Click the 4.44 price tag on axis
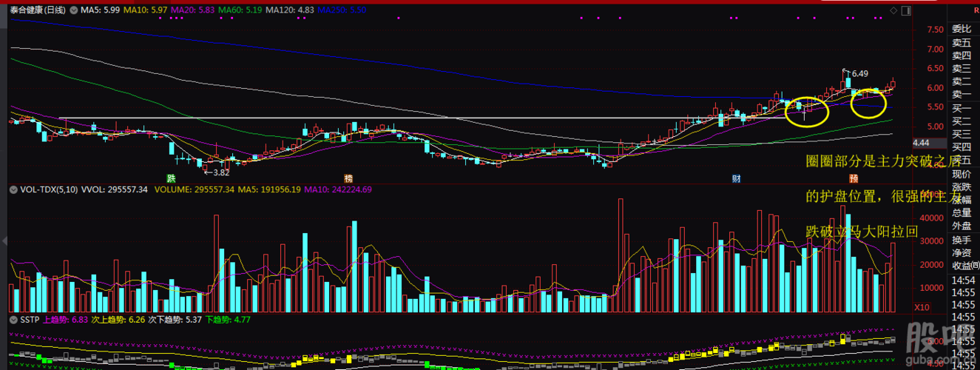This screenshot has height=370, width=980. click(921, 143)
